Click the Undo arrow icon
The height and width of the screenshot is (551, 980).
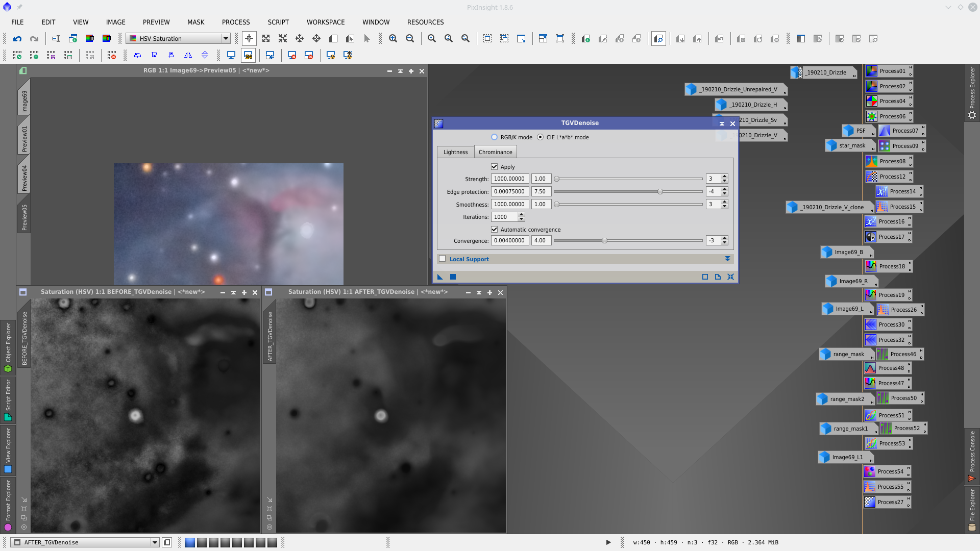tap(17, 39)
